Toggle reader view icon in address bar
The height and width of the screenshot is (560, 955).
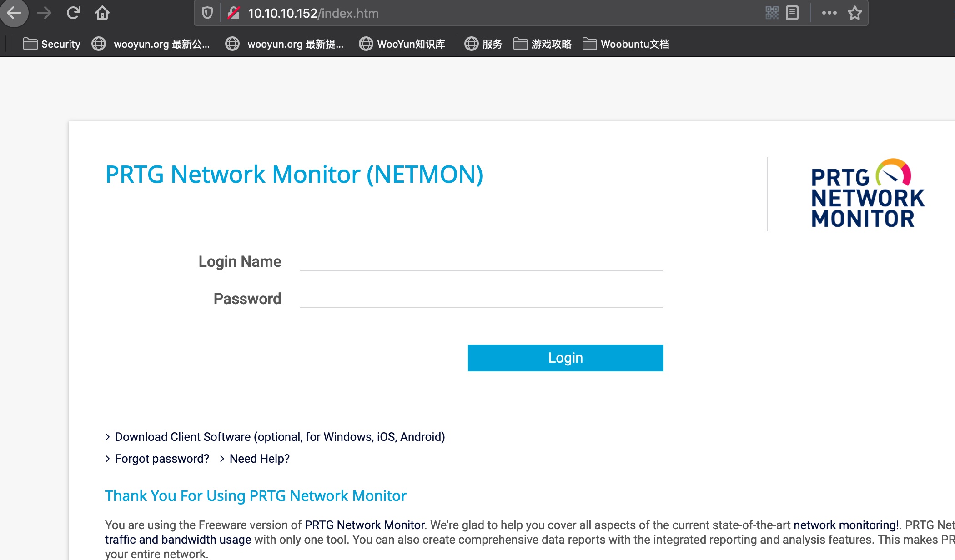pyautogui.click(x=792, y=13)
